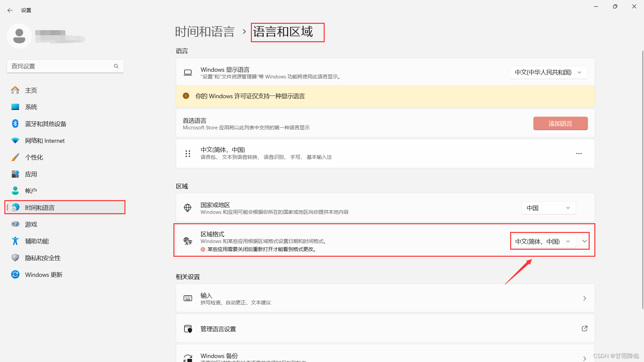Click the 时间和语言 breadcrumb link
Screen dimensions: 644x362
point(205,32)
